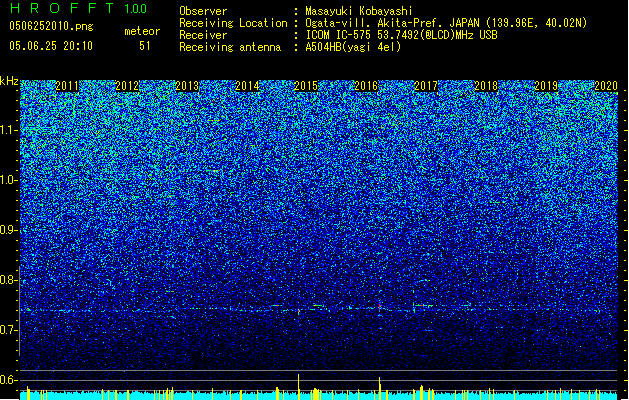629x400 pixels.
Task: Click the 2018 time marker
Action: (x=486, y=86)
